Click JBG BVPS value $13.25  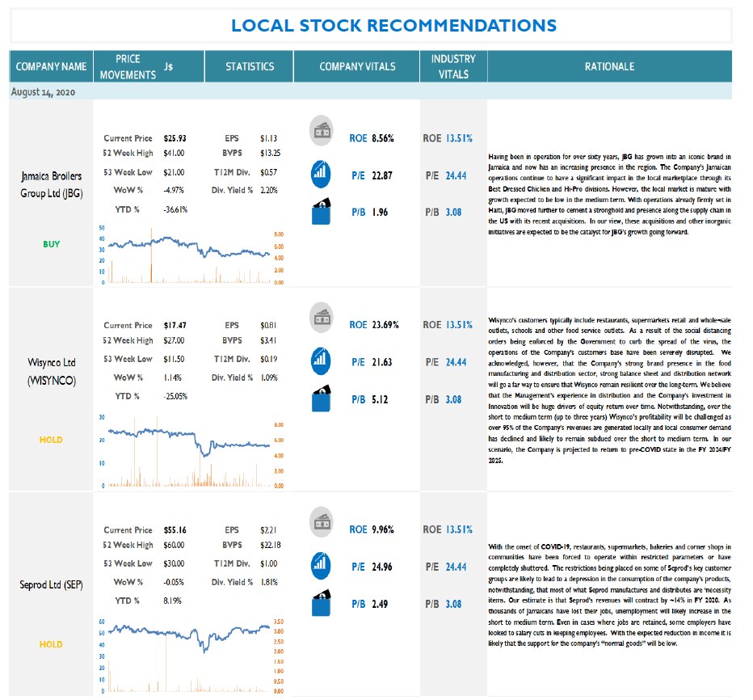pos(271,154)
